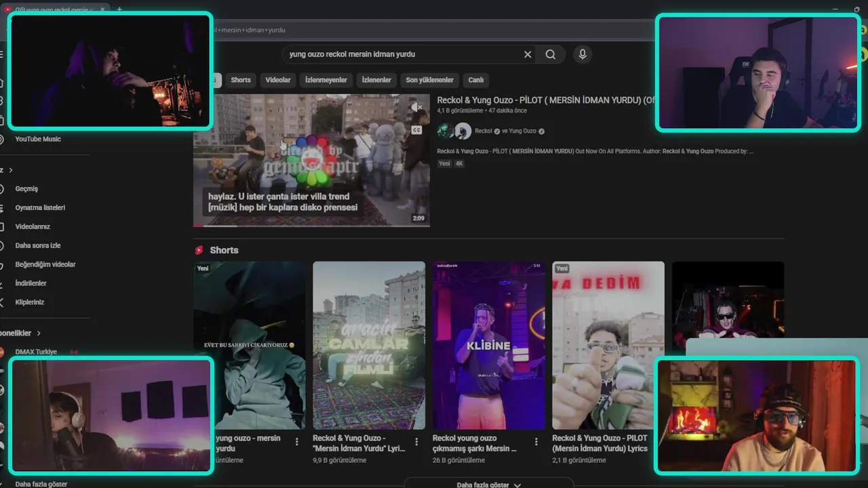
Task: Select the Son yüklenenler filter chip
Action: [x=430, y=80]
